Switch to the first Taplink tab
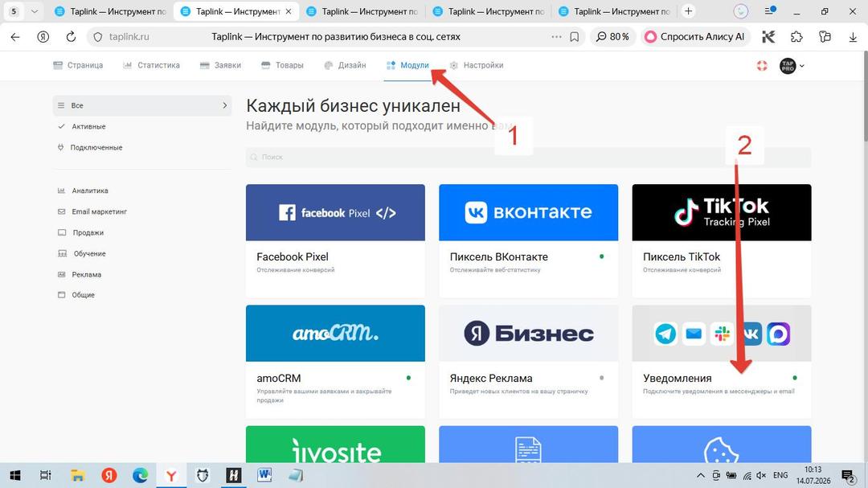This screenshot has width=868, height=488. [x=111, y=11]
